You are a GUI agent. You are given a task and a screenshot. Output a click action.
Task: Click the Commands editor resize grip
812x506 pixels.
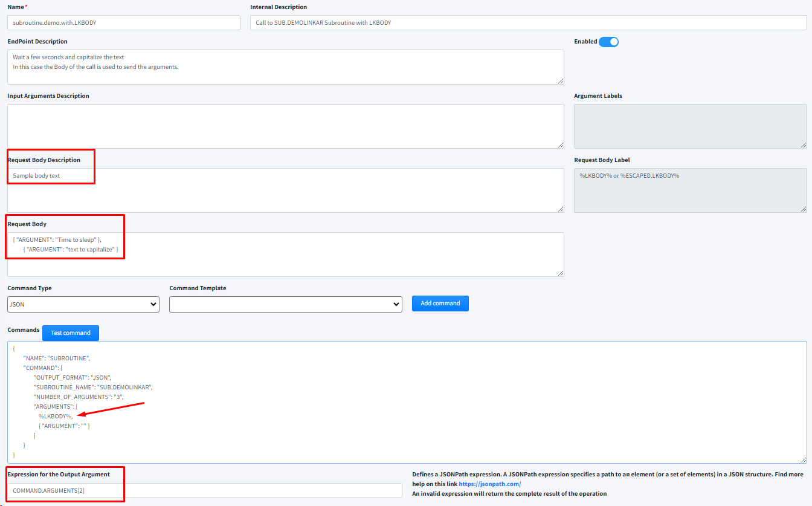pyautogui.click(x=804, y=460)
